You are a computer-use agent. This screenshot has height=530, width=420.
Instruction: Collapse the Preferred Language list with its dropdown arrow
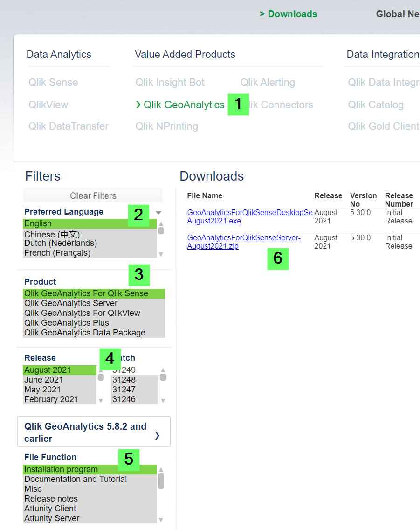point(158,212)
